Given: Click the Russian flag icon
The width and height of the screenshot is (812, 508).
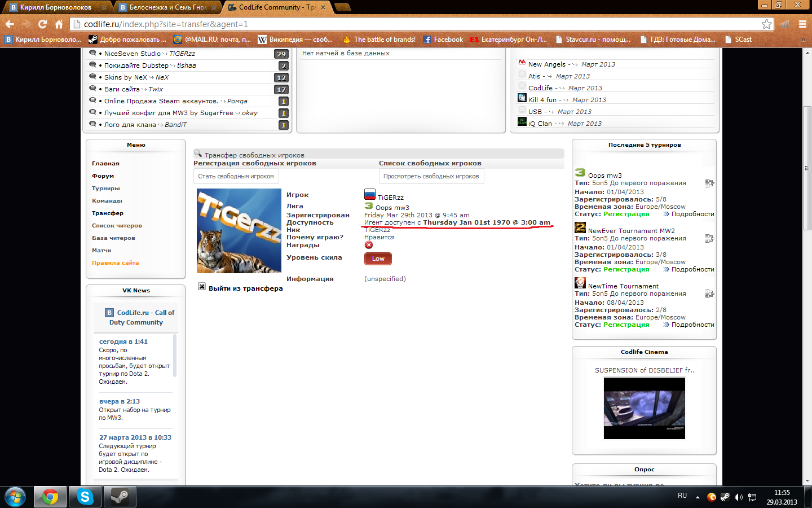Looking at the screenshot, I should pyautogui.click(x=370, y=195).
